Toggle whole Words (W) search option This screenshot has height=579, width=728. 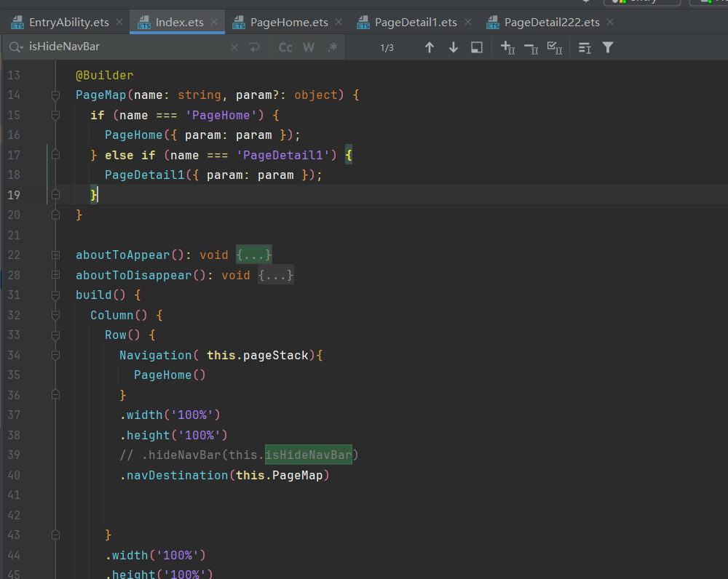click(x=309, y=47)
